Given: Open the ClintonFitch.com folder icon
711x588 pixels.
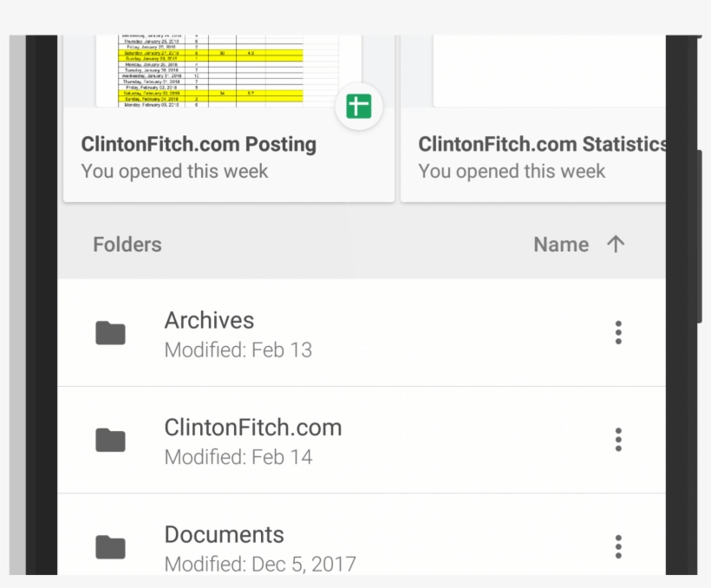Looking at the screenshot, I should [110, 440].
